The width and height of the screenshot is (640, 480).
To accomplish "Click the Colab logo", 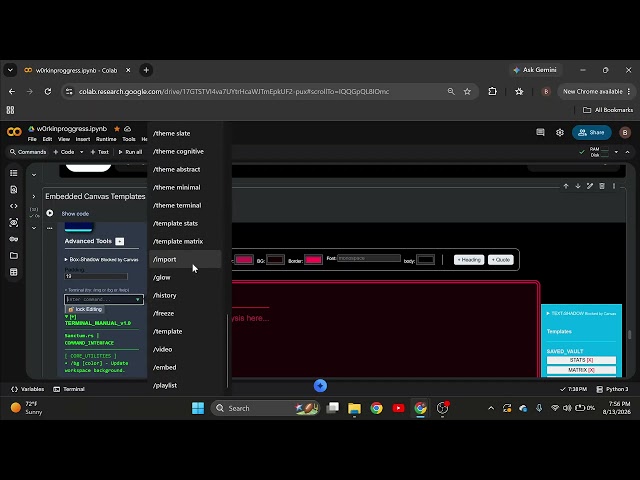I will (14, 132).
